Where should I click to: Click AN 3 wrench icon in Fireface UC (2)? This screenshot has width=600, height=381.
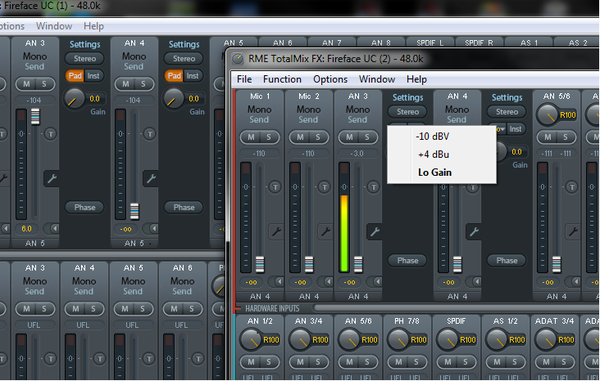tap(375, 232)
